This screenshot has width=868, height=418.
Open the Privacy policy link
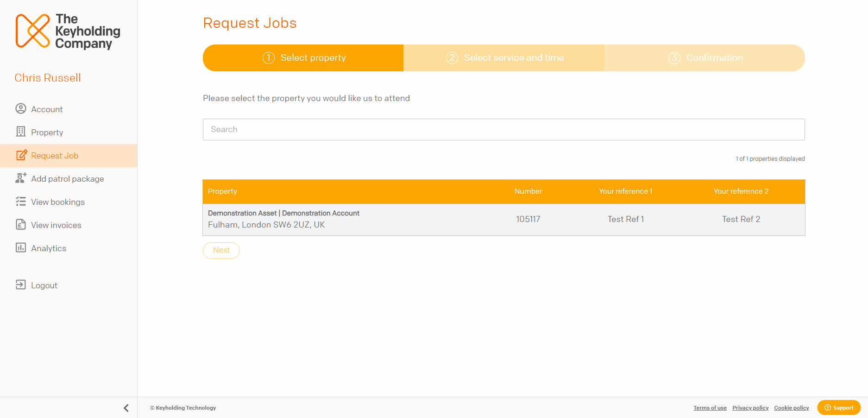[750, 408]
